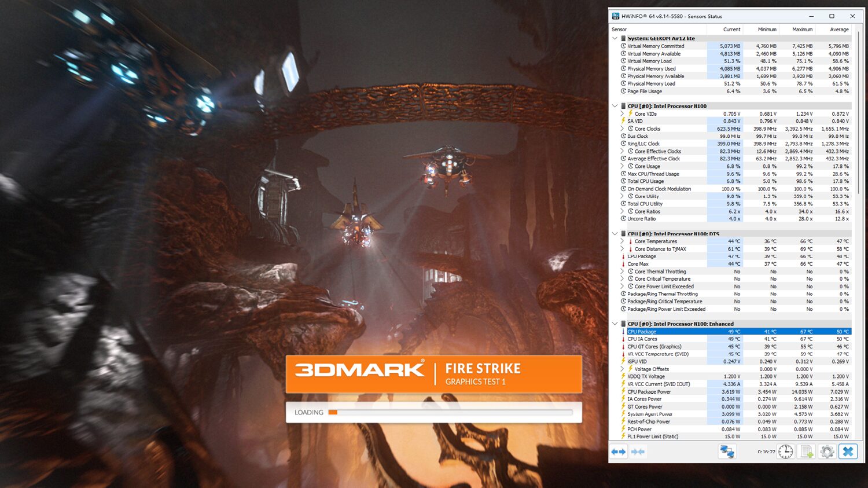Expand the Core VIDs row
Screen dimensions: 868x488
623,114
